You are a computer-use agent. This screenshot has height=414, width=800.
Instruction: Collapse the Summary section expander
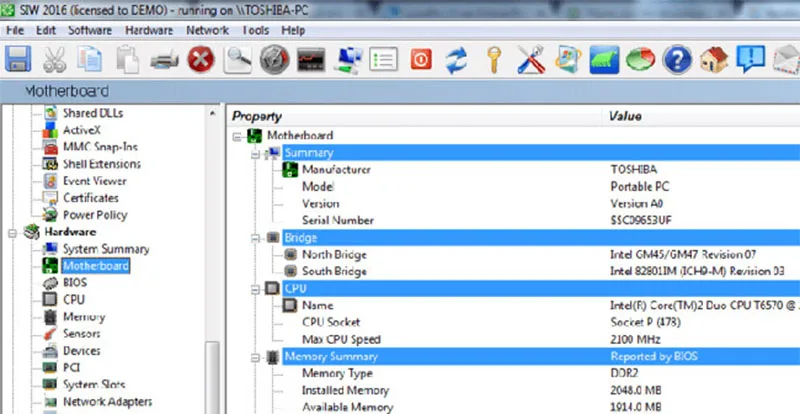pyautogui.click(x=256, y=154)
